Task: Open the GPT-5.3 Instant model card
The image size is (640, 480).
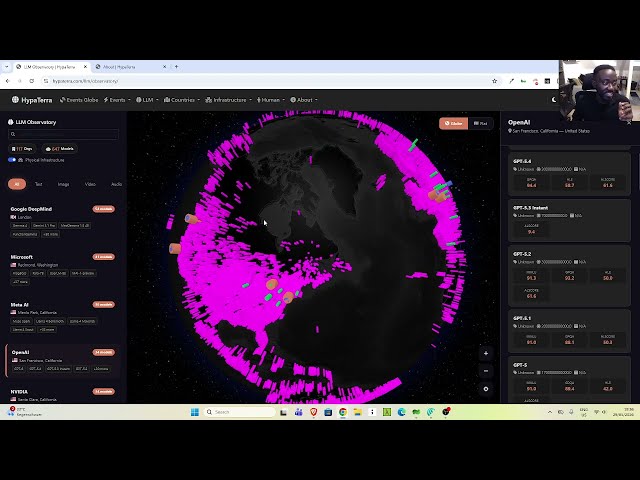Action: [x=569, y=220]
